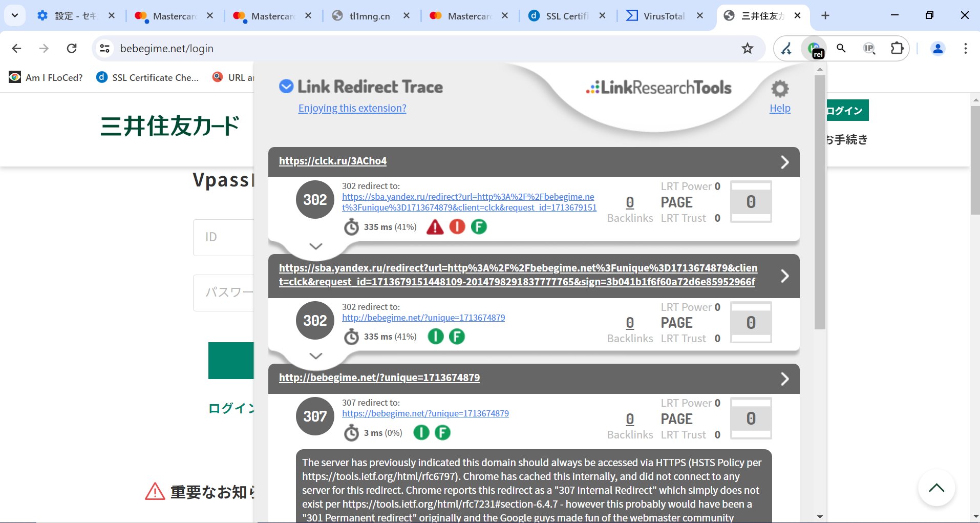980x523 pixels.
Task: Click the 302 status circle for clck.ru
Action: (315, 200)
